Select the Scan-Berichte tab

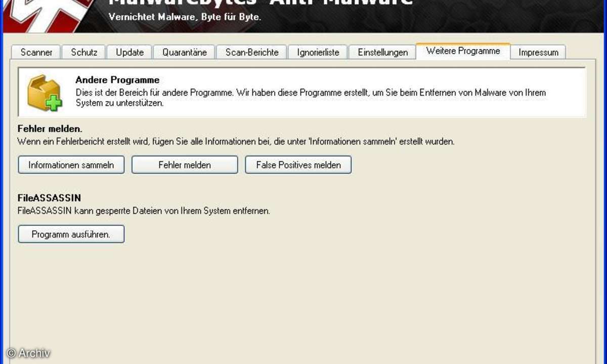[252, 53]
